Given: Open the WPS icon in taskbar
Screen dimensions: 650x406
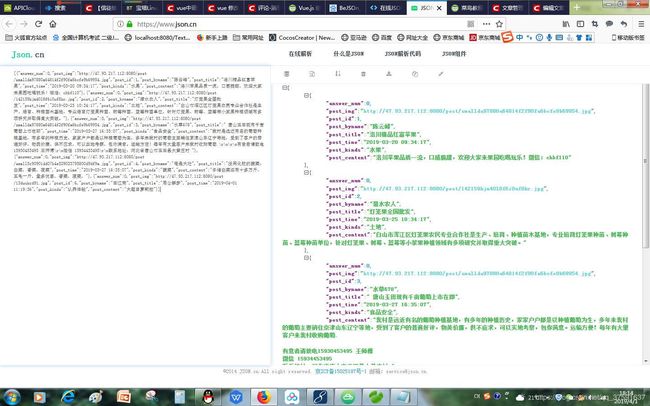Looking at the screenshot, I should [236, 397].
